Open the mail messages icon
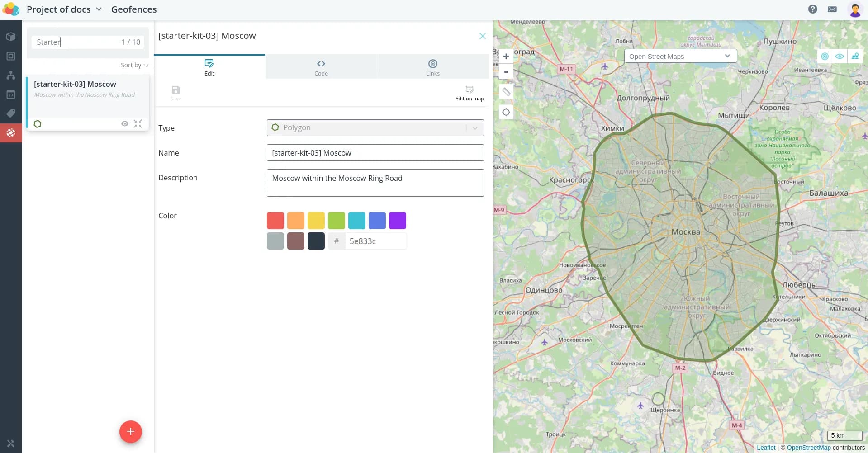This screenshot has height=453, width=868. click(832, 9)
